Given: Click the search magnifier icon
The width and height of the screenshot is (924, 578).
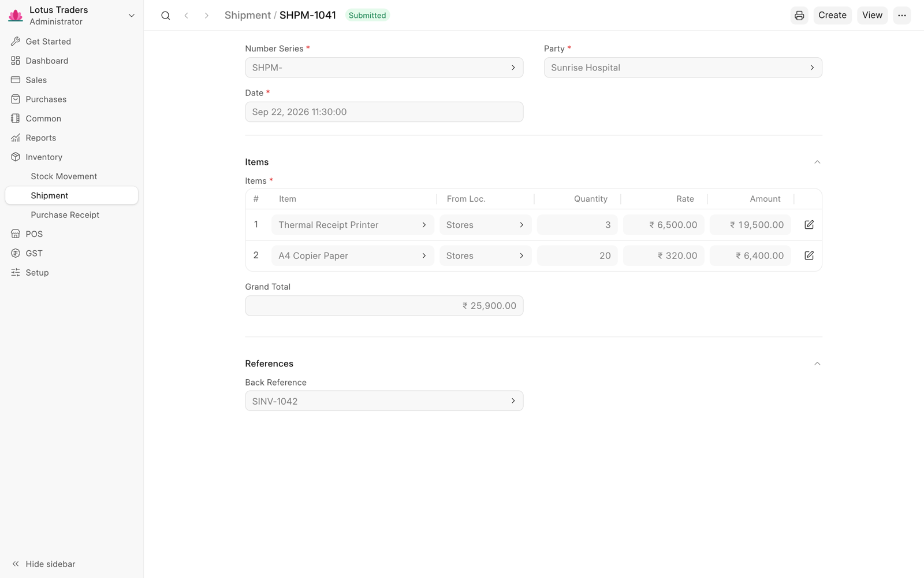Looking at the screenshot, I should coord(166,16).
